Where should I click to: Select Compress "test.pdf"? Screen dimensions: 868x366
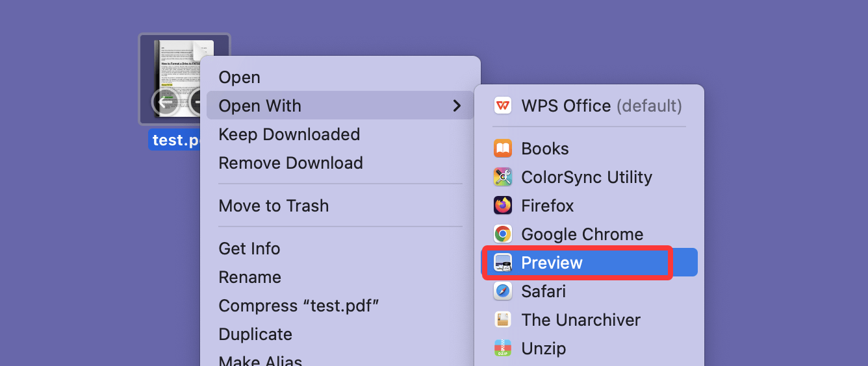click(x=340, y=306)
